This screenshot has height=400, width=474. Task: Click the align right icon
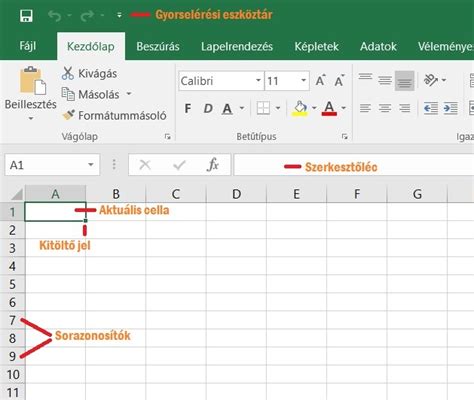click(x=404, y=108)
